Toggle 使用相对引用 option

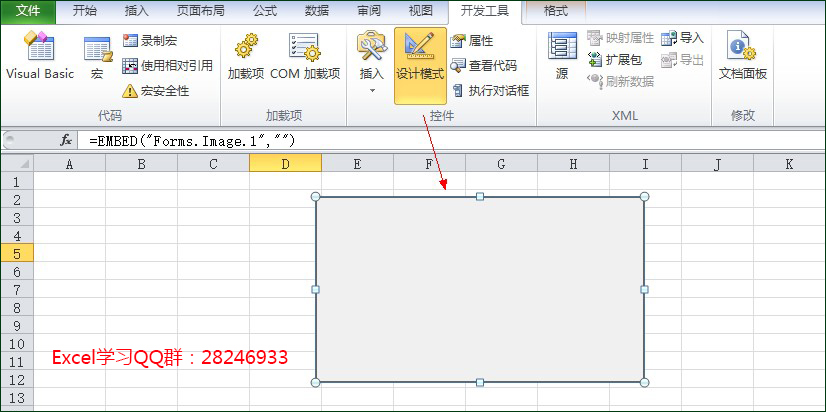coord(168,66)
